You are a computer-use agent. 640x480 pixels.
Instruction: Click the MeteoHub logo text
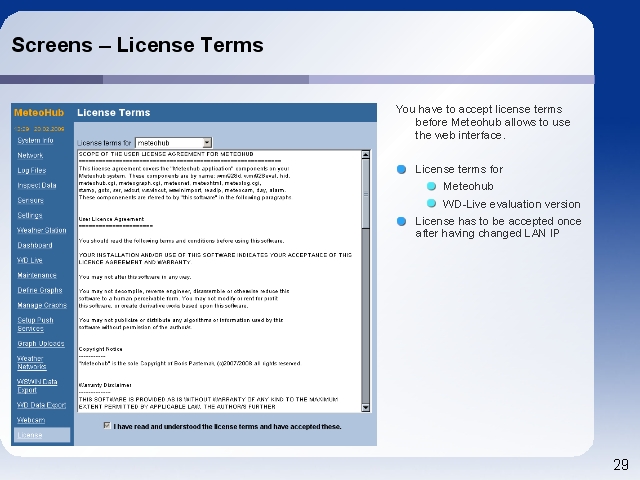39,113
